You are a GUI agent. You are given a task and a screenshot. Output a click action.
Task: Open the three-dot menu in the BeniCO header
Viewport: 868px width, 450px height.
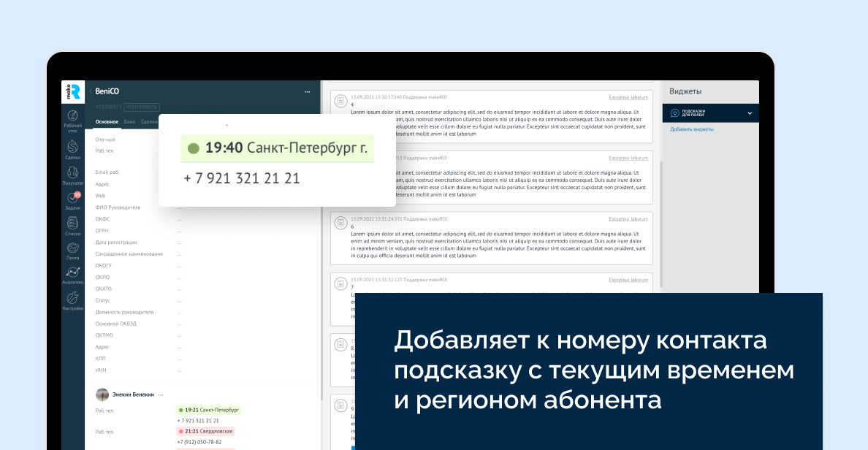coord(307,92)
